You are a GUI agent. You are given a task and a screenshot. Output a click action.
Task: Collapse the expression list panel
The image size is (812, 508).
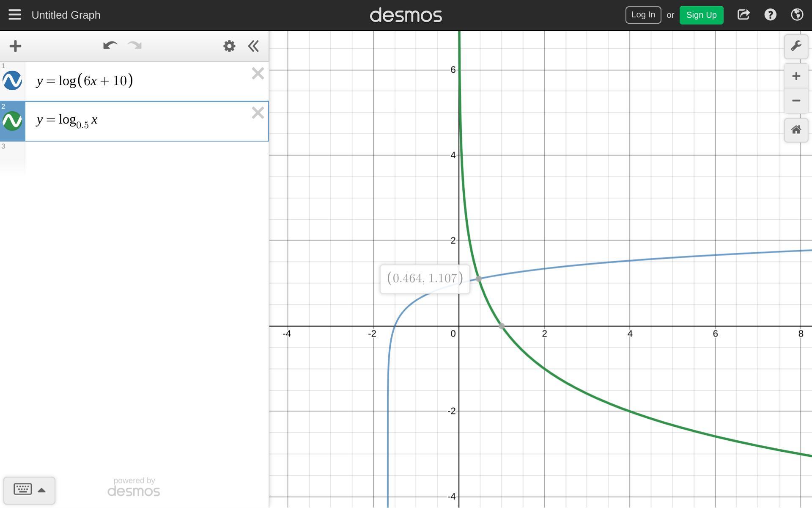point(253,46)
